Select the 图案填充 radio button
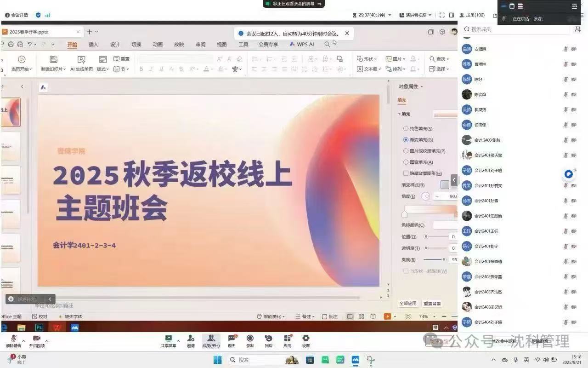This screenshot has height=368, width=588. (406, 162)
